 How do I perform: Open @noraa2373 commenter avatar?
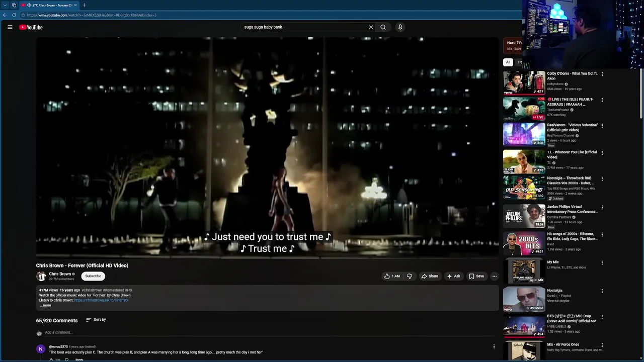[41, 349]
